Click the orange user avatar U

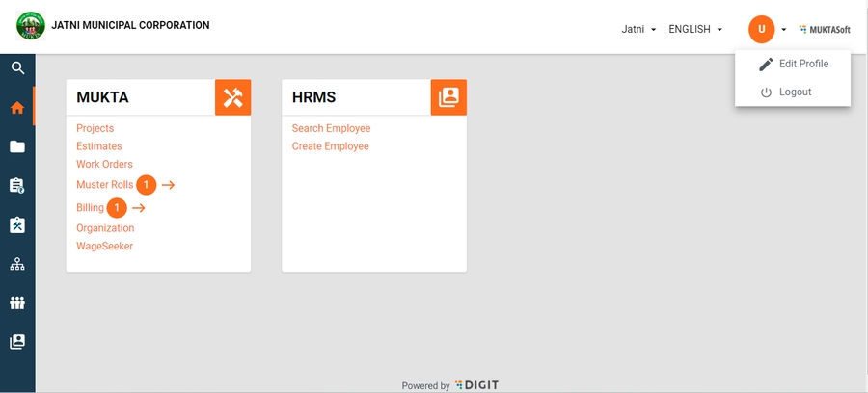(x=761, y=30)
